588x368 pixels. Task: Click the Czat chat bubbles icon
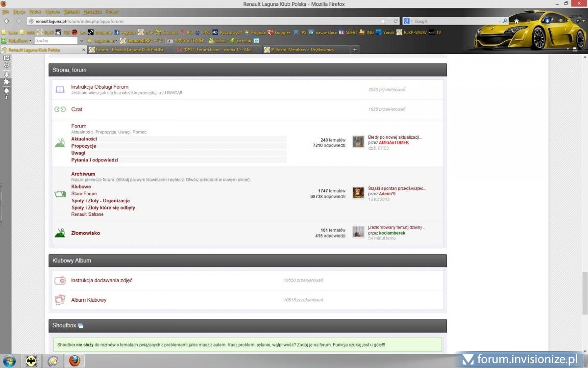60,109
